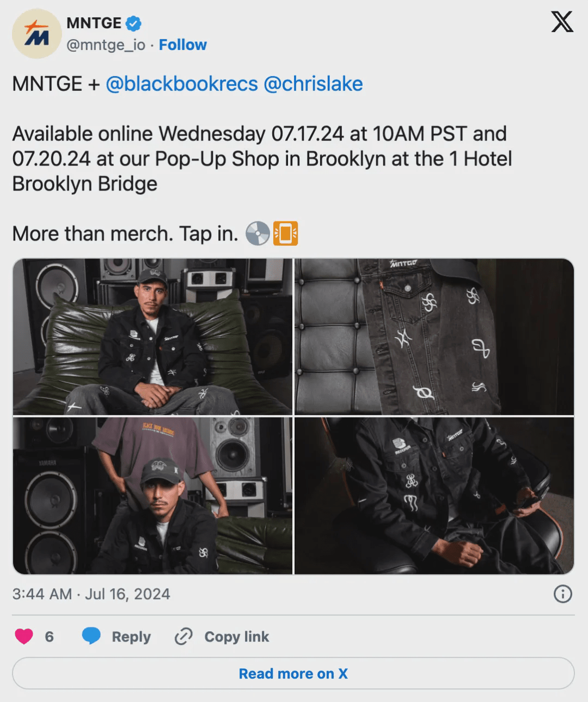Open the MNTGE profile avatar
Viewport: 588px width, 702px height.
[x=35, y=34]
